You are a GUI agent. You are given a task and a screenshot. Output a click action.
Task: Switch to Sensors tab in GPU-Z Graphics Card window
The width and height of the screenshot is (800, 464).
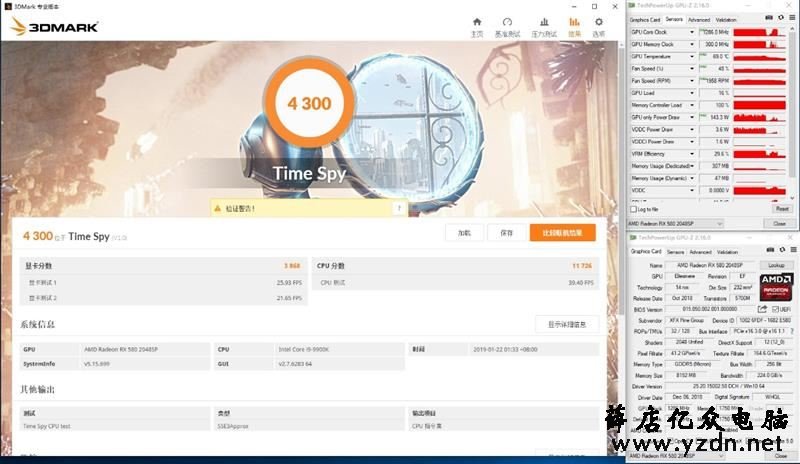point(676,252)
